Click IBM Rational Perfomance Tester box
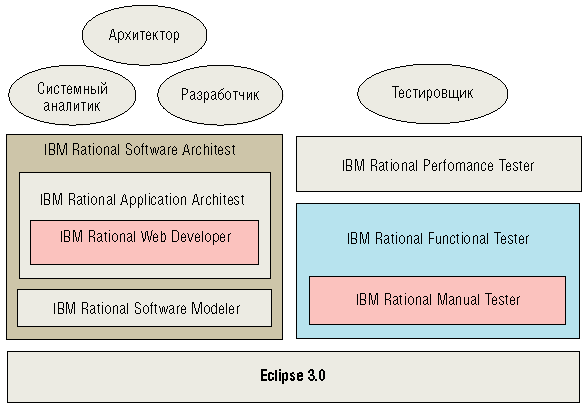586x409 pixels. pos(439,164)
